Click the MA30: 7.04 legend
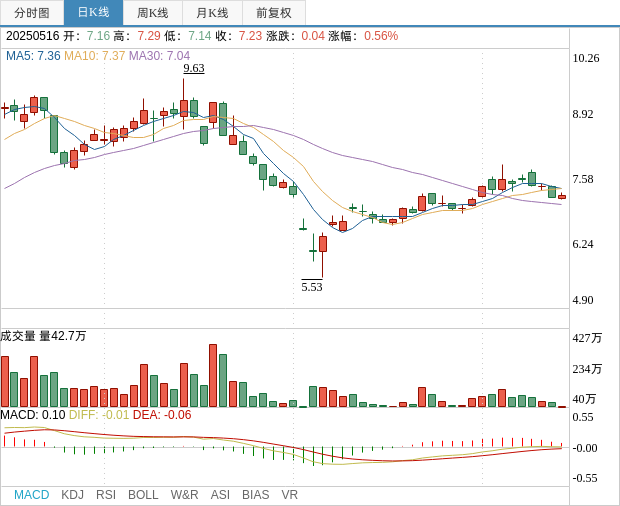 click(x=159, y=56)
